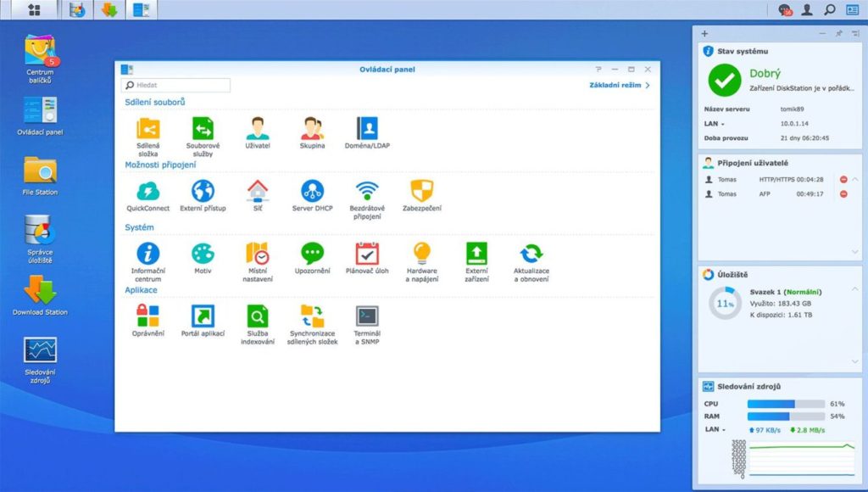Open the notifications chat icon
The image size is (868, 492).
(785, 9)
